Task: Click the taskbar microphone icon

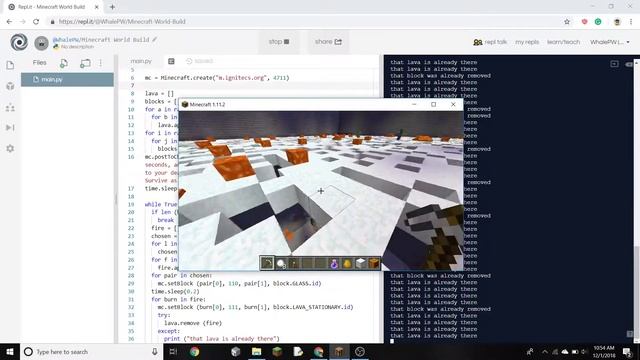Action: click(155, 352)
